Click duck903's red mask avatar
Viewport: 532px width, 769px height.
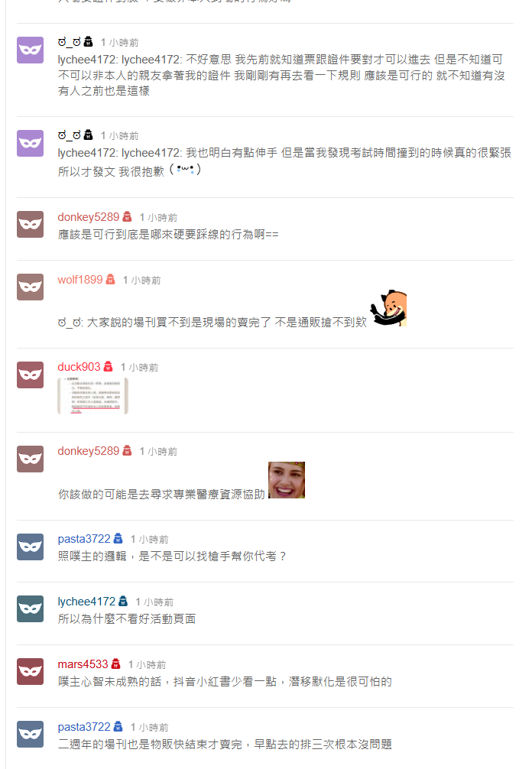(x=30, y=375)
